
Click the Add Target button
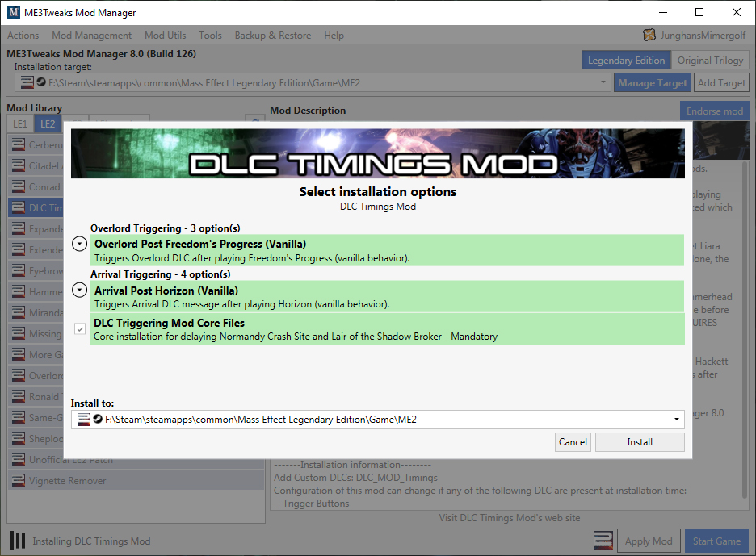point(722,83)
